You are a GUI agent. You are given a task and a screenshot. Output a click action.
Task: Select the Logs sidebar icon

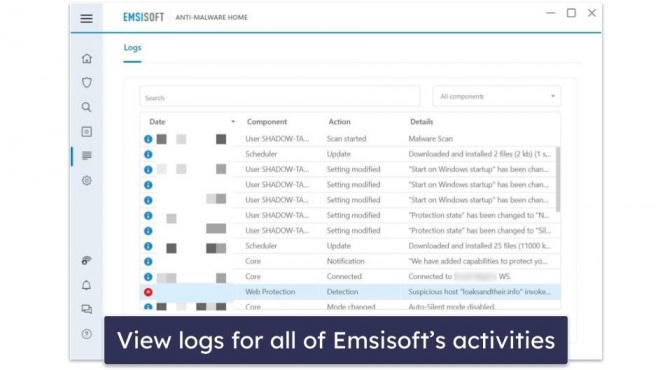pyautogui.click(x=87, y=156)
